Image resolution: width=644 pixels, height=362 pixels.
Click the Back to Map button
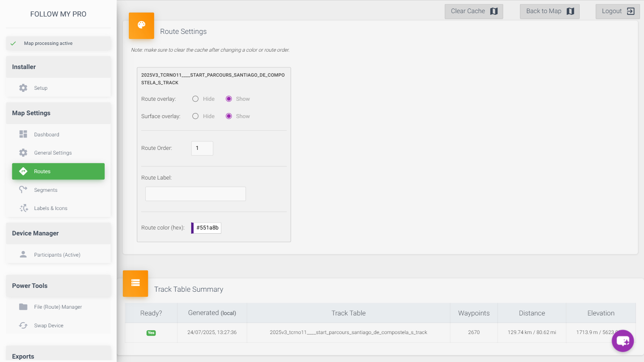pyautogui.click(x=550, y=11)
